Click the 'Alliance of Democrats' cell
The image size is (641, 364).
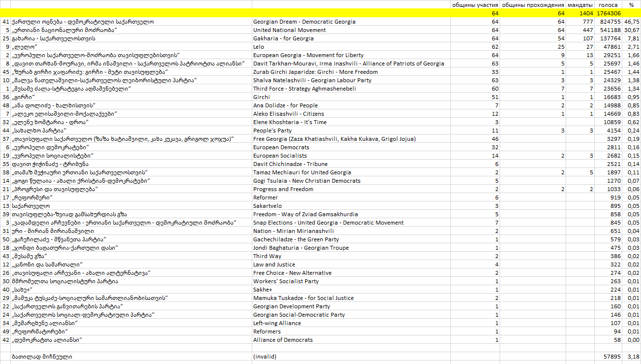351,340
